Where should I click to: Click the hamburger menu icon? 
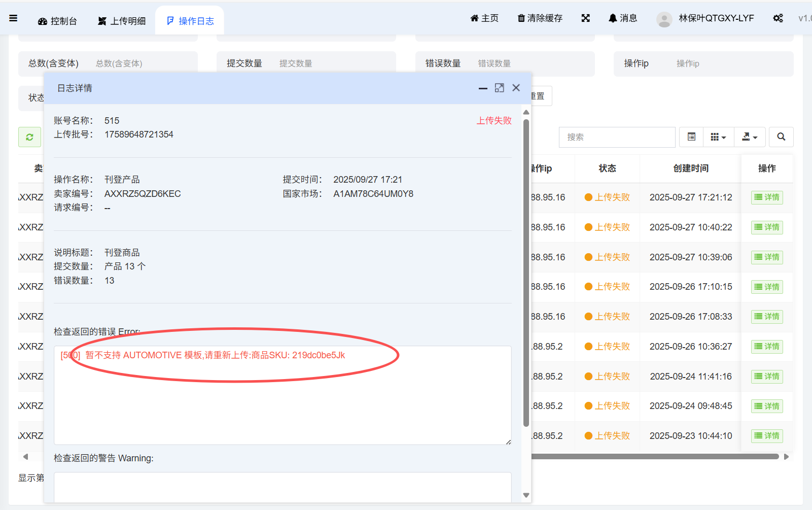13,18
